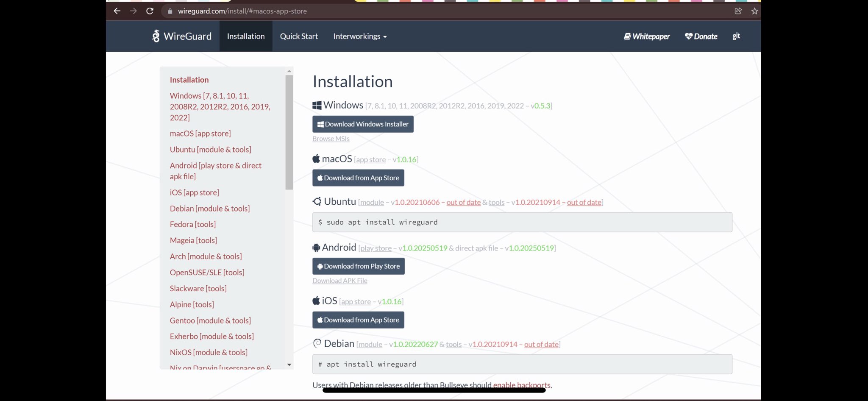Open the Android play store link
This screenshot has width=868, height=401.
point(376,248)
